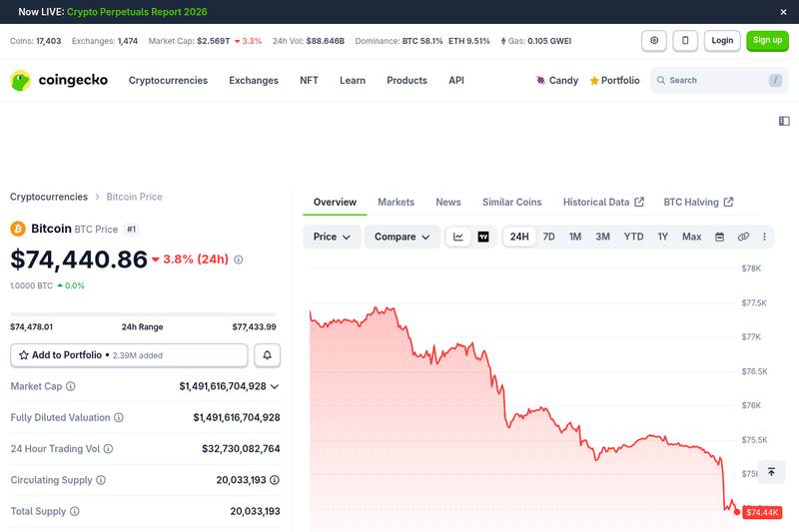
Task: Open the Cryptocurrencies menu
Action: pos(168,81)
